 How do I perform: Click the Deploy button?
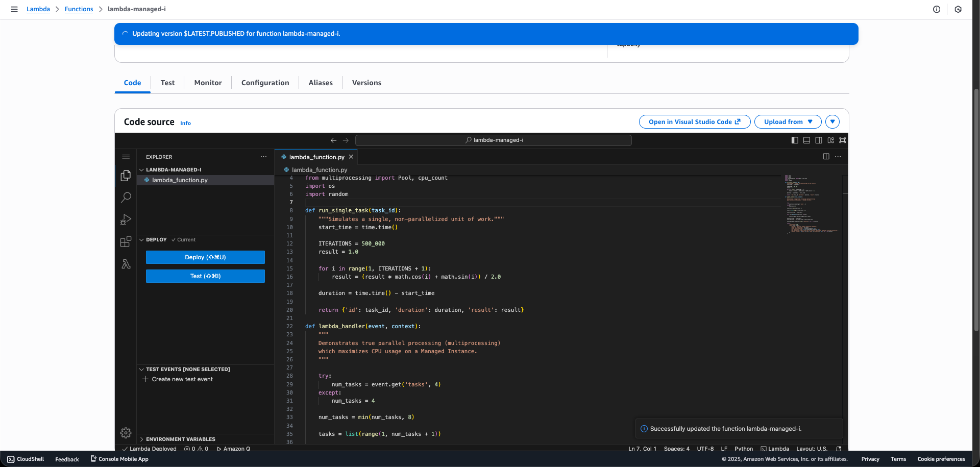205,257
